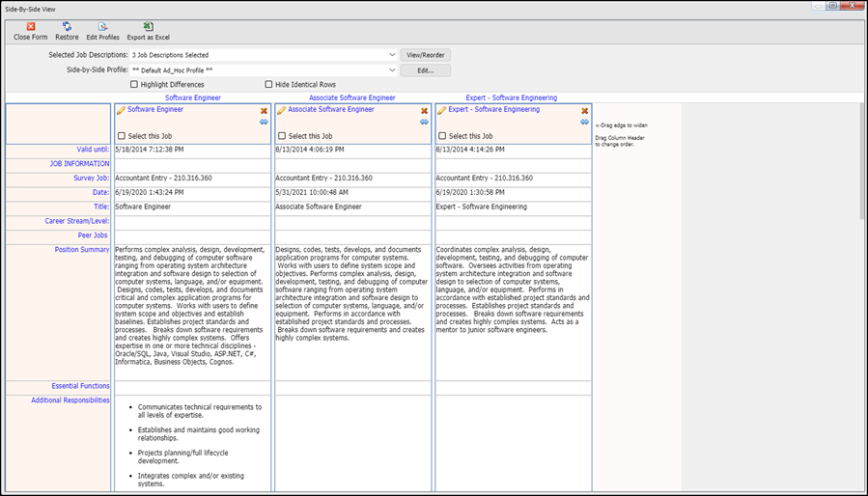This screenshot has height=496, width=868.
Task: Click the View/Reorder button
Action: [x=426, y=55]
